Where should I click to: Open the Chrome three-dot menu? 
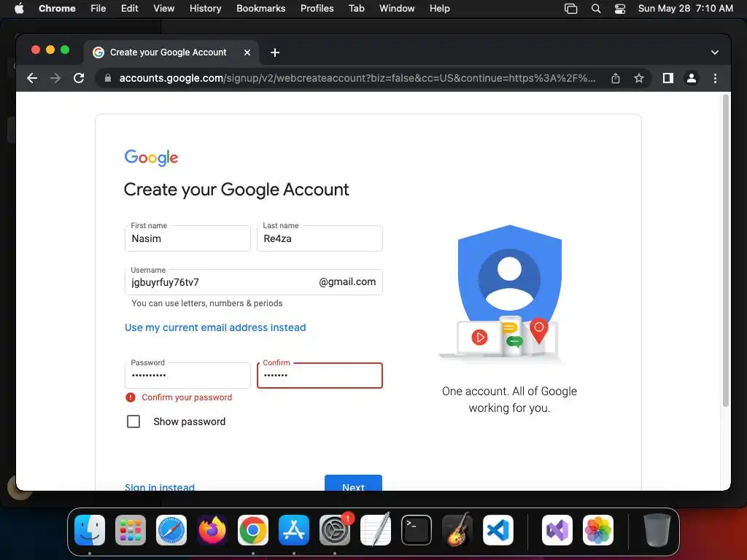[715, 78]
